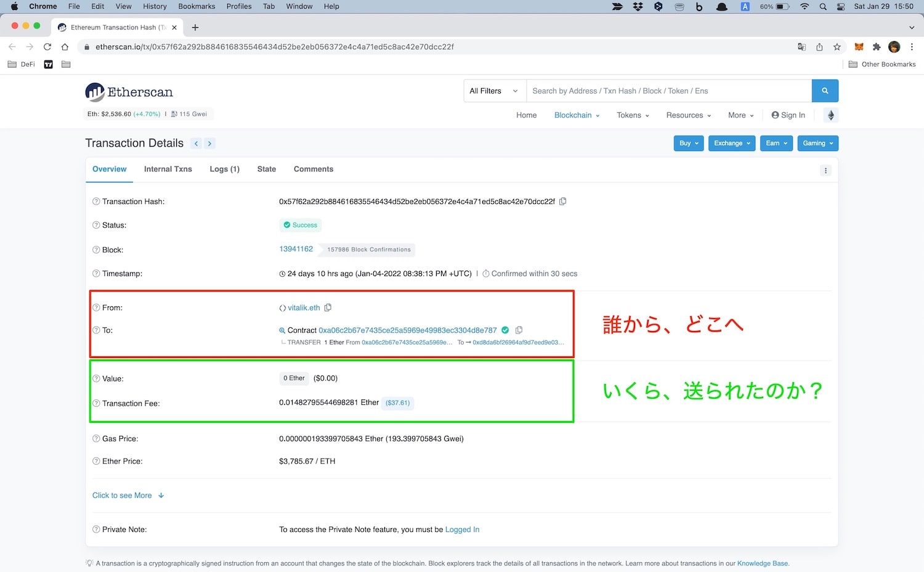Focus the Etherscan search input field

click(x=669, y=91)
